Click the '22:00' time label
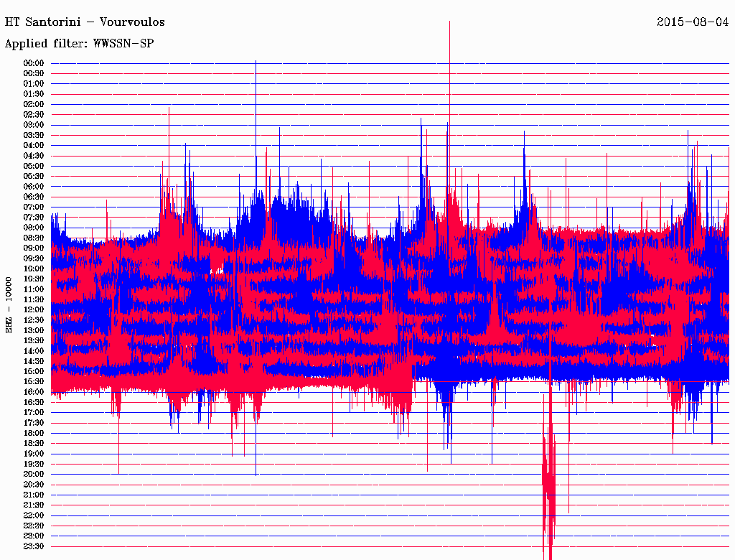This screenshot has width=735, height=560. point(34,515)
